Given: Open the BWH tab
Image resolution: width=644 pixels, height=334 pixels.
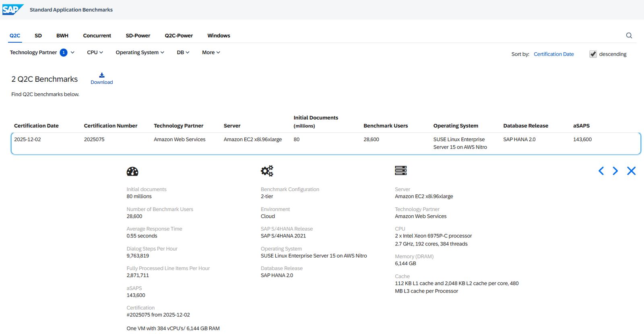Looking at the screenshot, I should 62,35.
